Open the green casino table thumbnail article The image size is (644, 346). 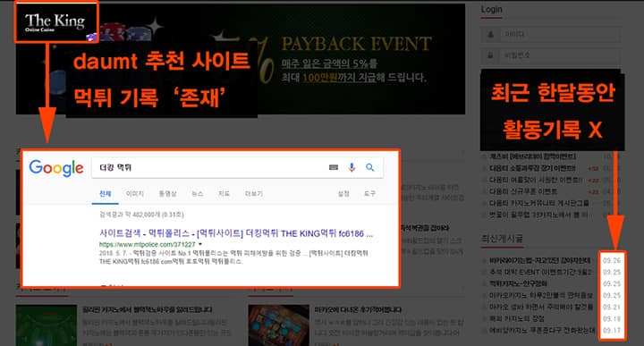47,325
